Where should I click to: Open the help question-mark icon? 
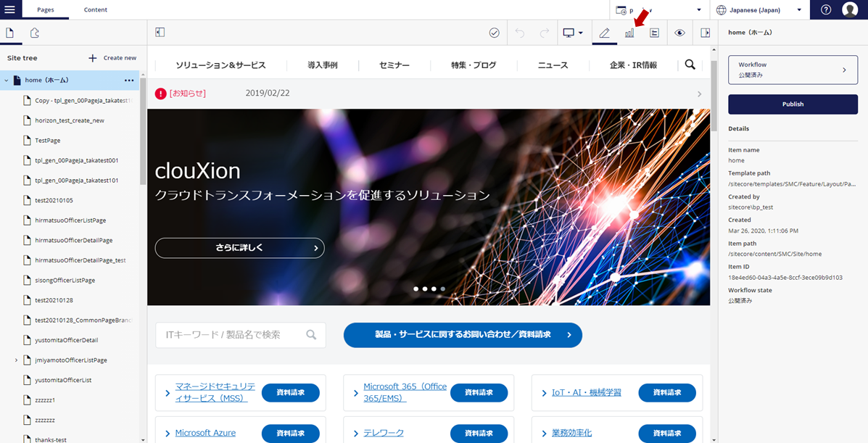(x=826, y=10)
